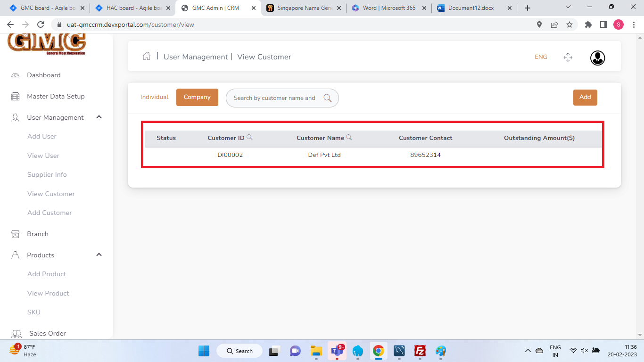The height and width of the screenshot is (362, 644).
Task: Open the ENG language selector
Action: coord(541,57)
